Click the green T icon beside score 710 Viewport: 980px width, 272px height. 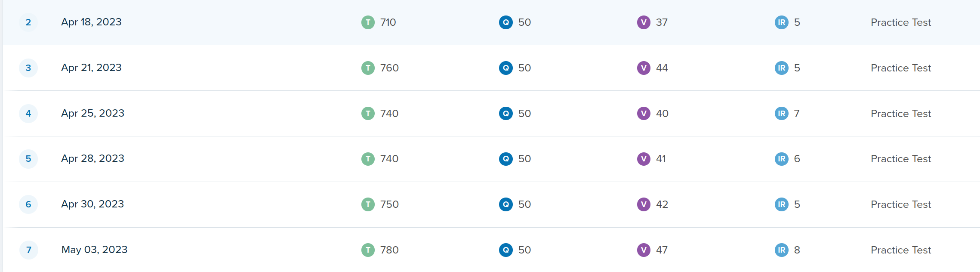tap(368, 22)
